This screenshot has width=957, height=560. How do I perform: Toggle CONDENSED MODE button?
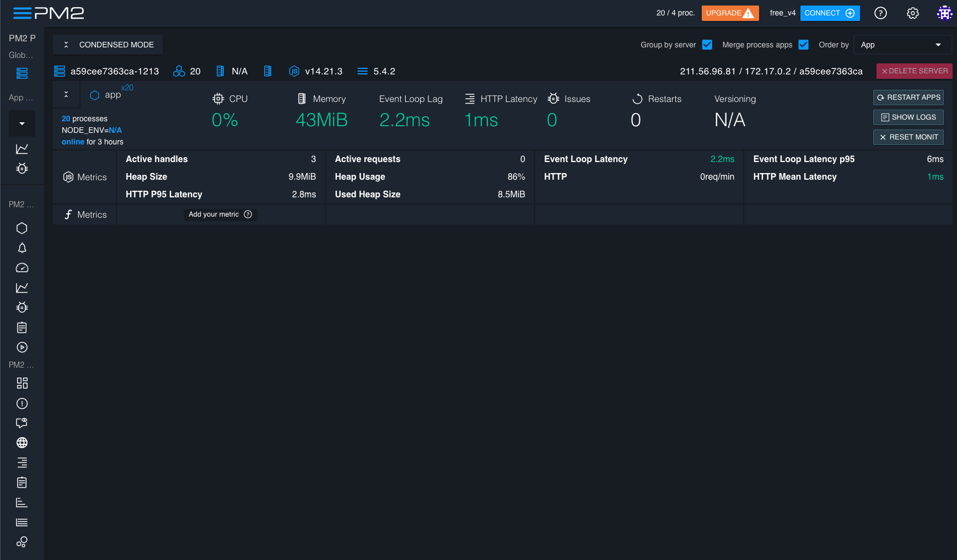coord(108,45)
